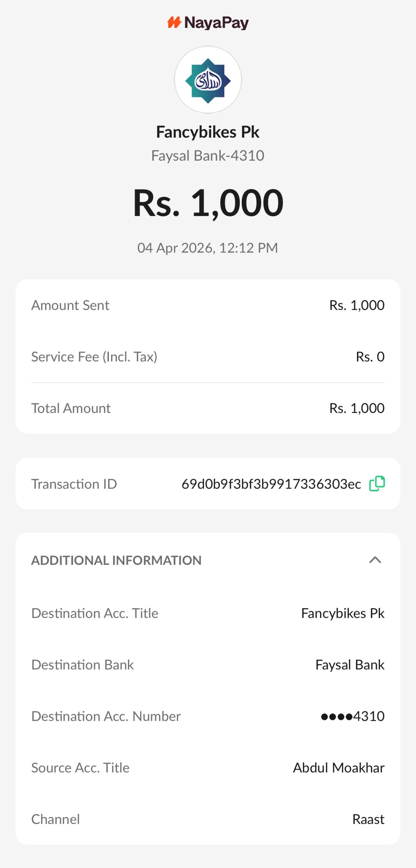Screen dimensions: 416x868
Task: Click the Raast channel value
Action: point(368,820)
